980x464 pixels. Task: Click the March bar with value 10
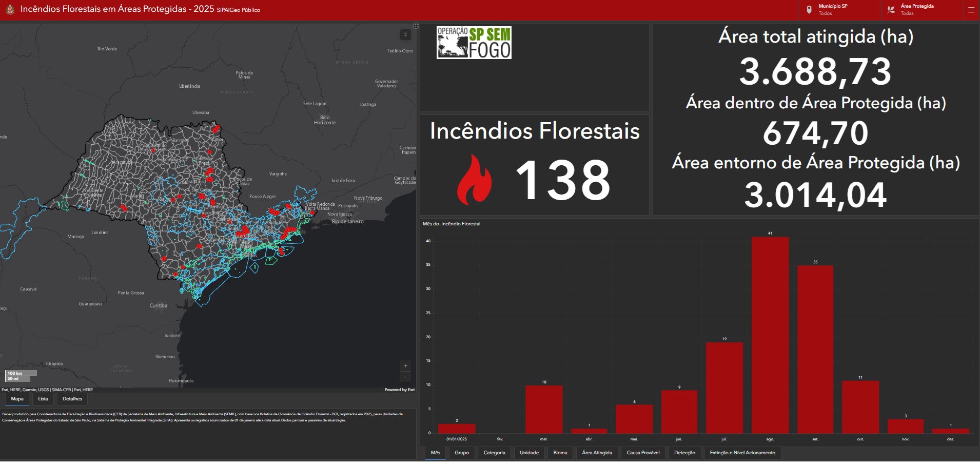click(x=544, y=410)
